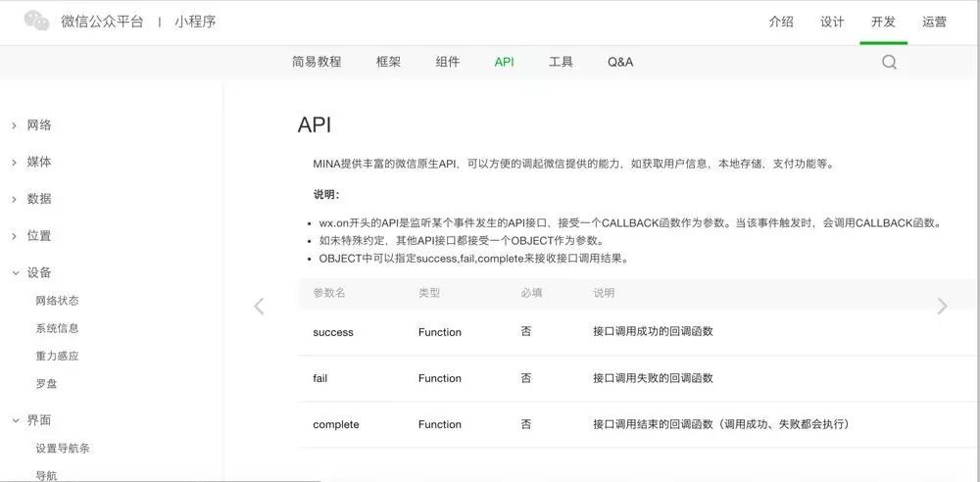Screen dimensions: 980x482
Task: Open the 运营 top navigation tab
Action: coord(934,22)
